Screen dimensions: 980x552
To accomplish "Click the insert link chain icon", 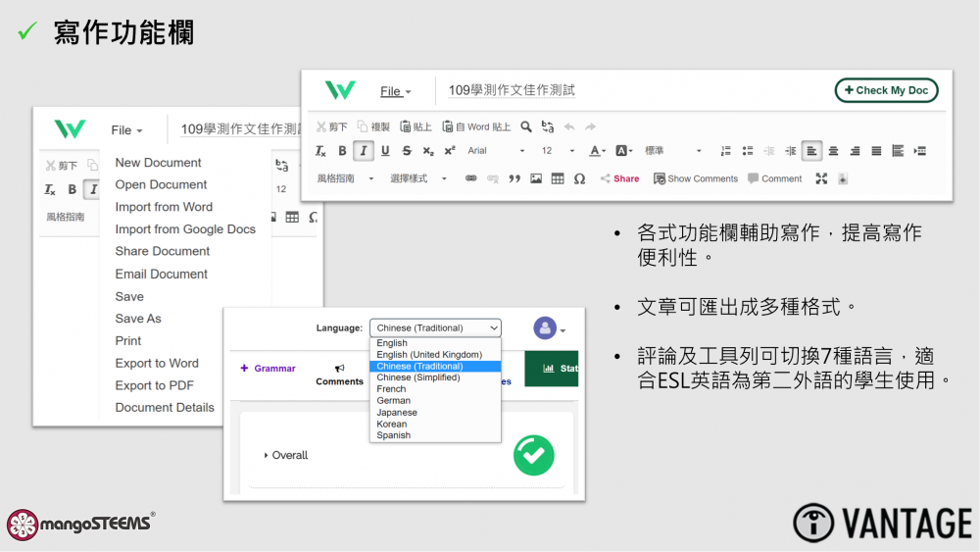I will click(x=470, y=178).
